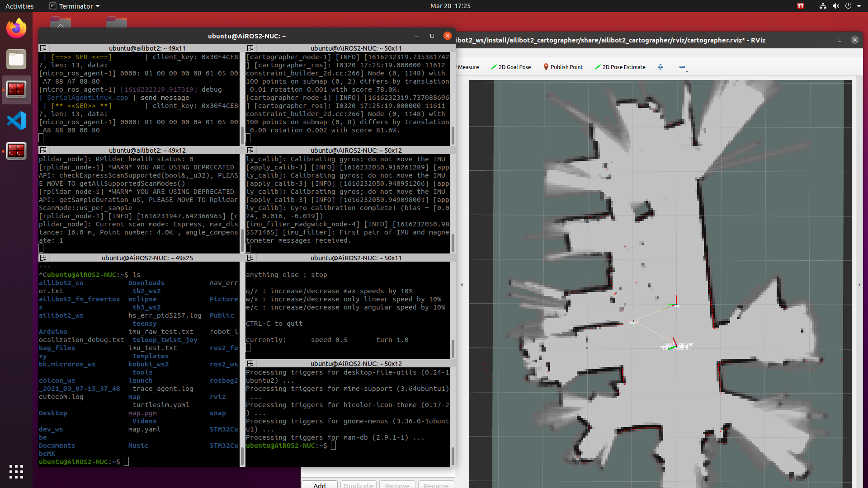The width and height of the screenshot is (868, 488).
Task: Open the Terminator application menu
Action: (x=74, y=6)
